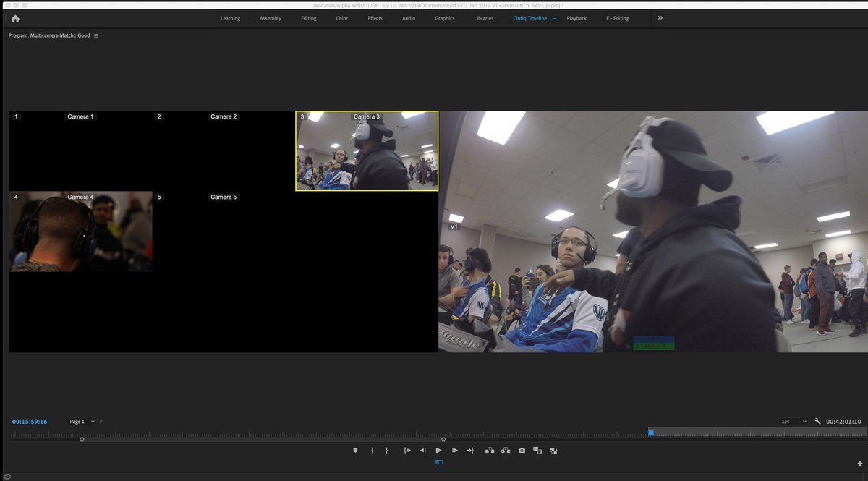
Task: Click the Overwrite edit icon
Action: pos(506,450)
